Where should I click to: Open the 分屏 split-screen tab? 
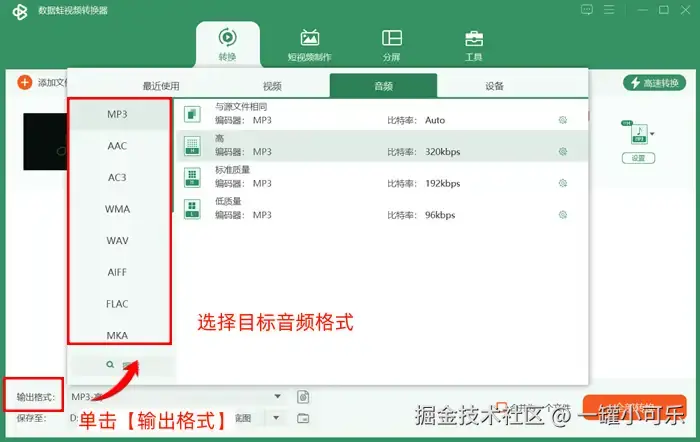(x=392, y=45)
